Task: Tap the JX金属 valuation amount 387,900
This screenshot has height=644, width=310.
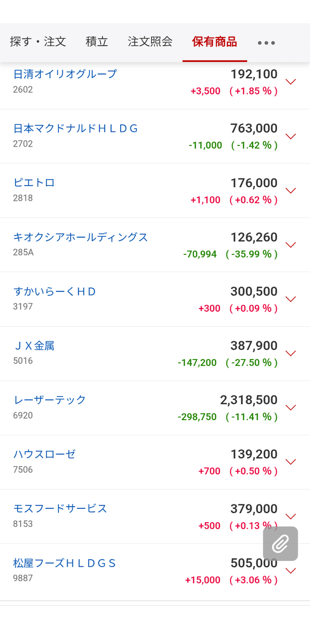Action: [254, 346]
